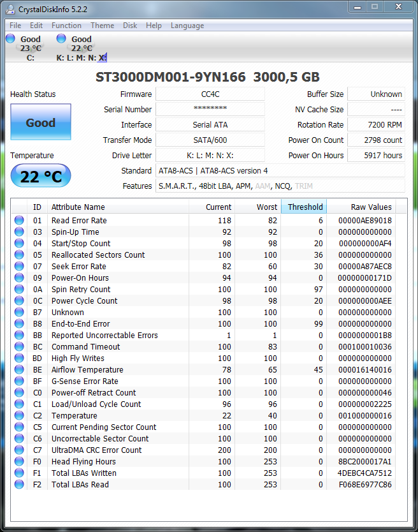Viewport: 418px width, 532px height.
Task: Select the Total LBAs Read row text
Action: coord(80,485)
